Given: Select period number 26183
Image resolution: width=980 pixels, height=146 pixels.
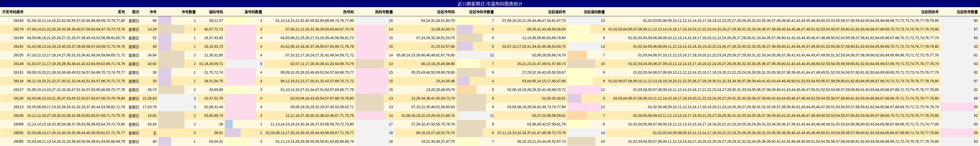Looking at the screenshot, I should coord(18,21).
